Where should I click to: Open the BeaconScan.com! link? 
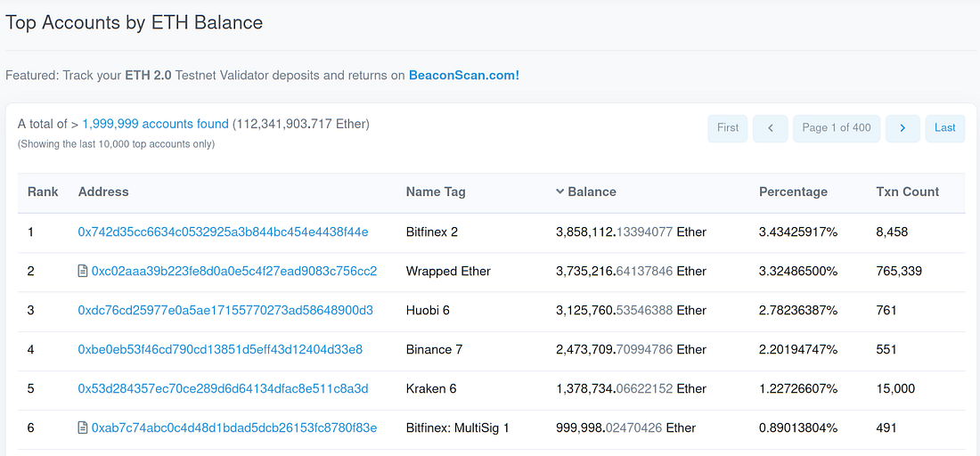click(464, 76)
